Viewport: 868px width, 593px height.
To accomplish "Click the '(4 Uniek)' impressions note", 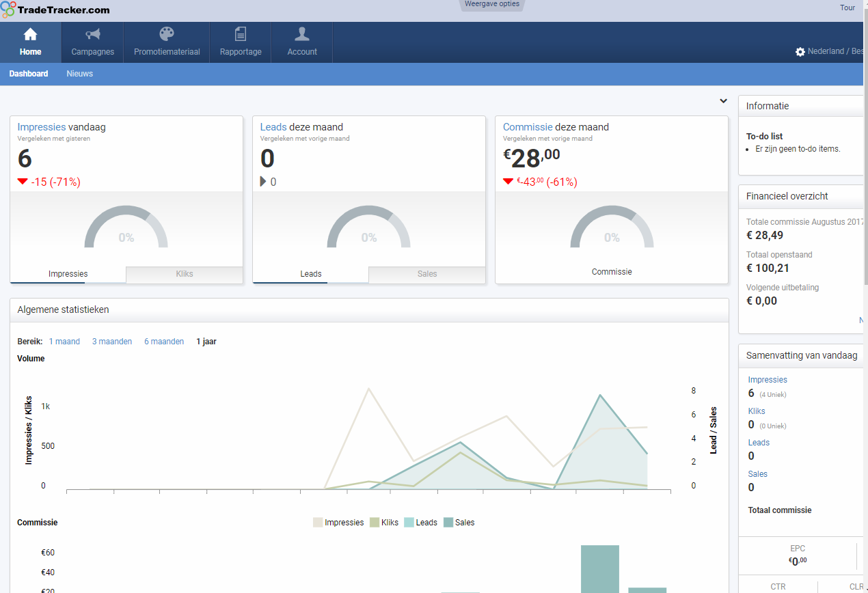I will (773, 395).
